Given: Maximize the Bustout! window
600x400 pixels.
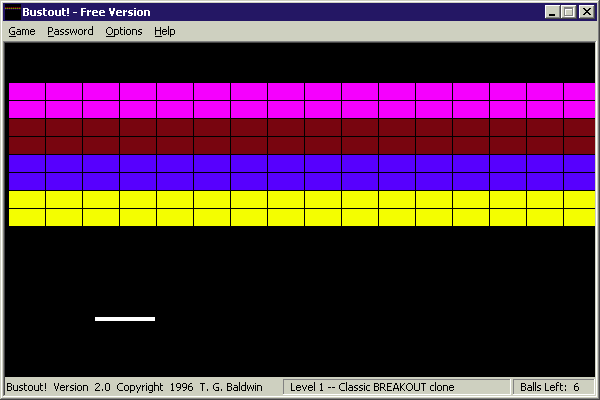Looking at the screenshot, I should pyautogui.click(x=569, y=12).
